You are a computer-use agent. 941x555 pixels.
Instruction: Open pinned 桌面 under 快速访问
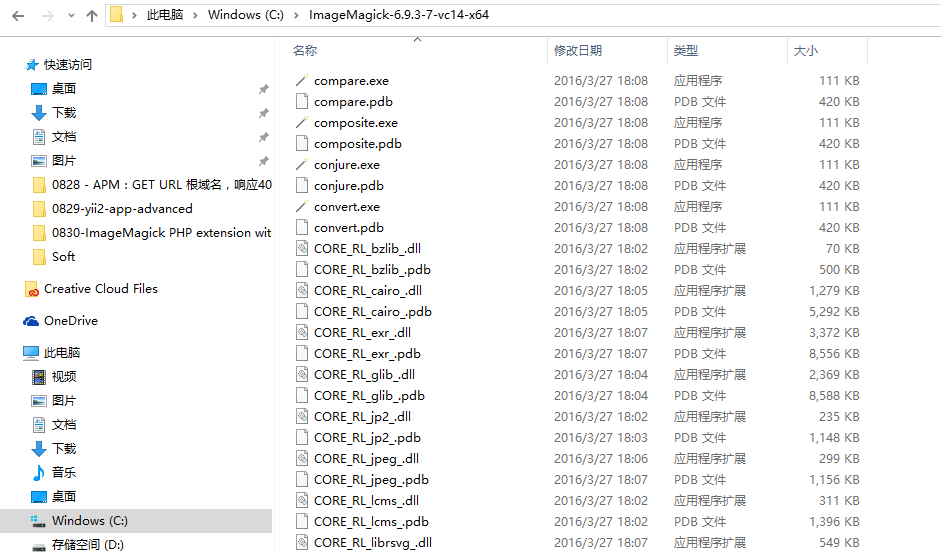tap(64, 89)
